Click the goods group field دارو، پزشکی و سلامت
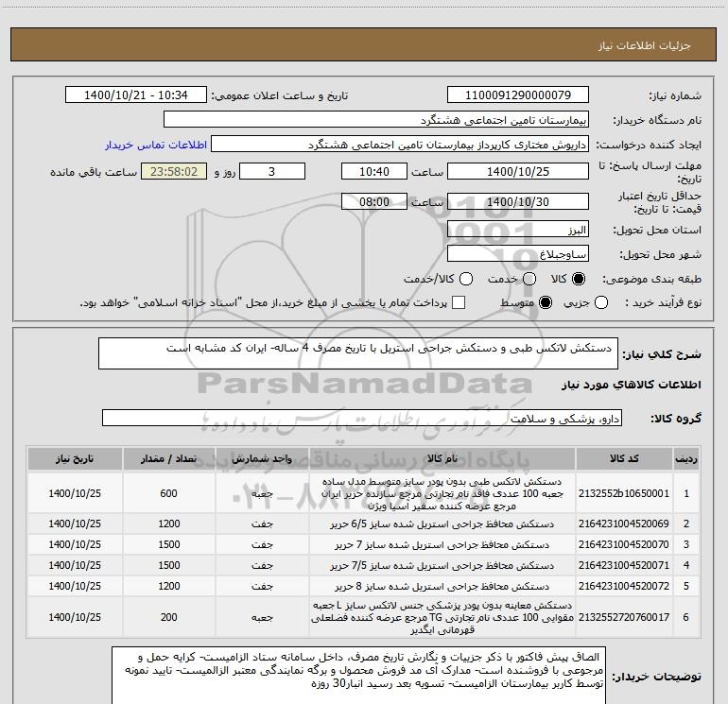The width and height of the screenshot is (728, 704). 362,418
